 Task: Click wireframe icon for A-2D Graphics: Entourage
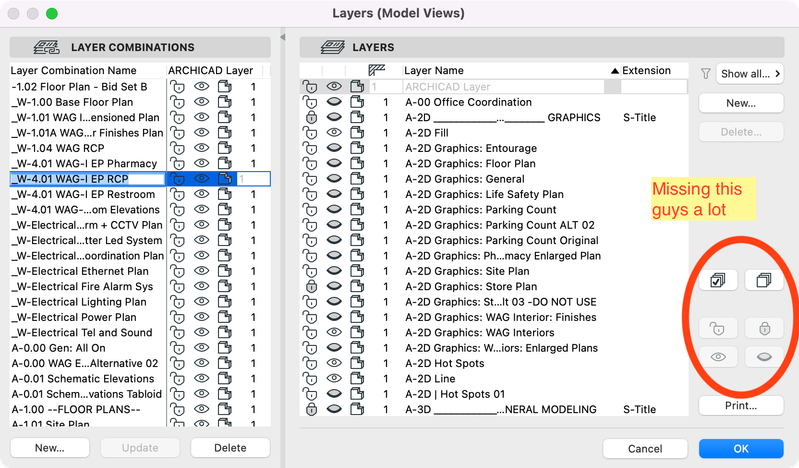tap(357, 148)
